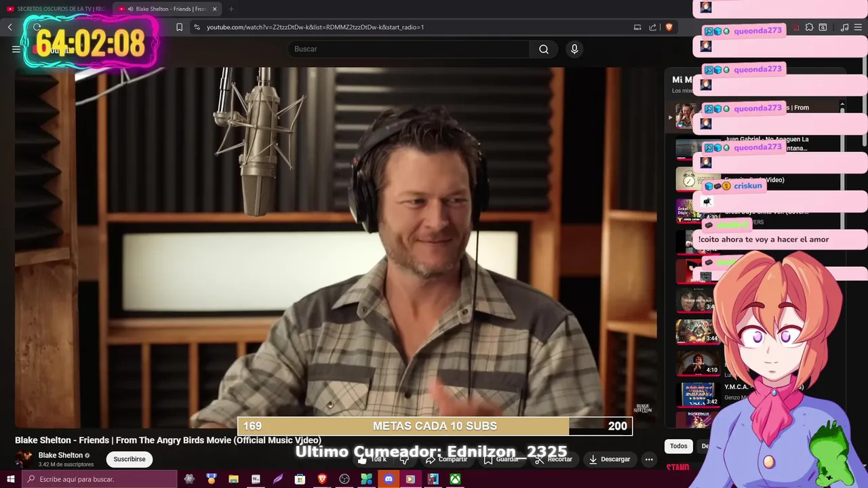Select the Blake Shelton - Friends tab
868x488 pixels.
[x=166, y=9]
